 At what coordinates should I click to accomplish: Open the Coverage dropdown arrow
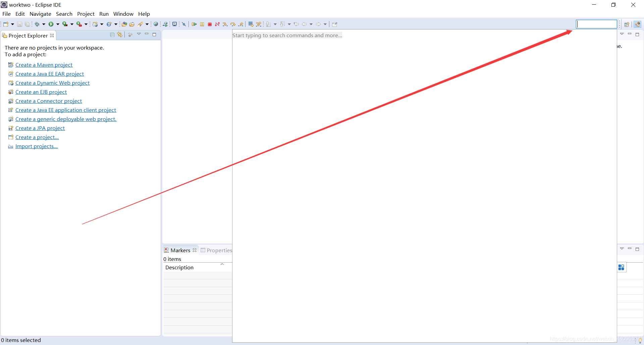(72, 24)
